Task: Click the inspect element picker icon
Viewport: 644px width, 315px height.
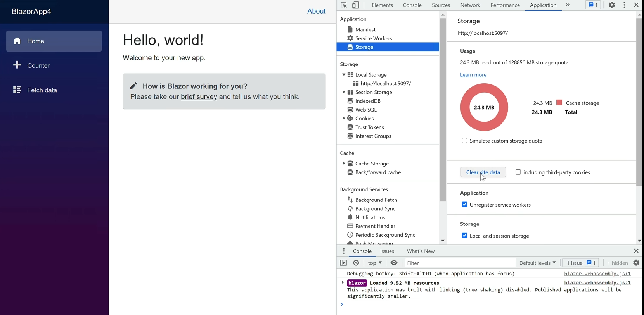Action: 344,5
